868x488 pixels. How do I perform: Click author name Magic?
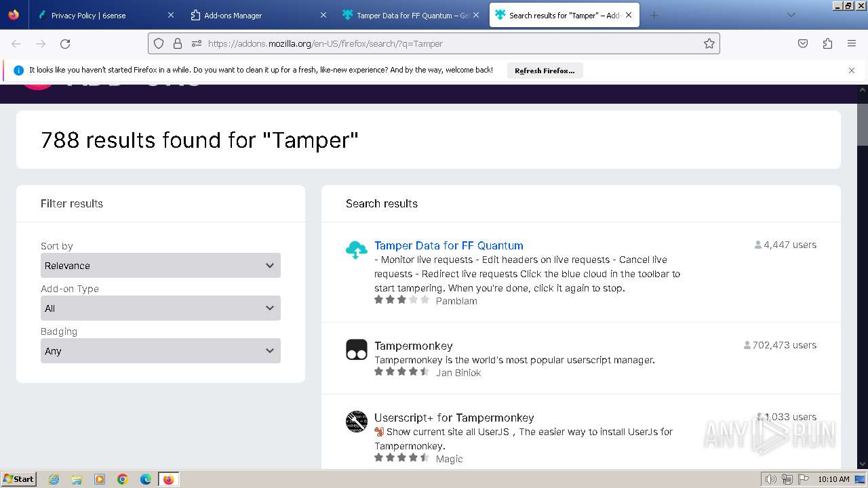point(450,459)
